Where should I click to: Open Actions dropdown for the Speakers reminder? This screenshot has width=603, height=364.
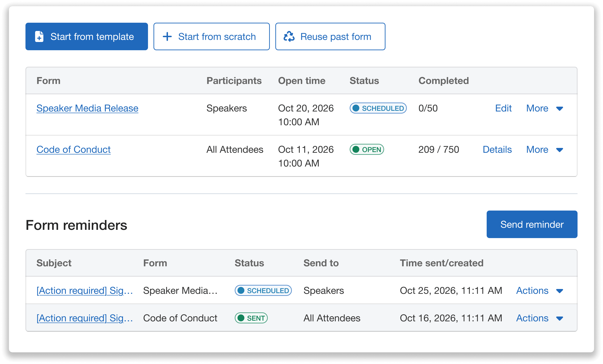pos(540,290)
